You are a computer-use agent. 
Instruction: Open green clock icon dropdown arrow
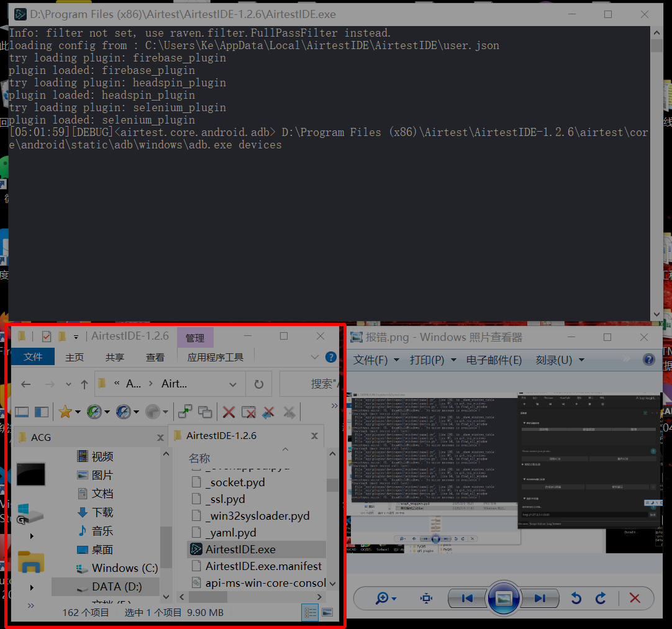coord(107,412)
